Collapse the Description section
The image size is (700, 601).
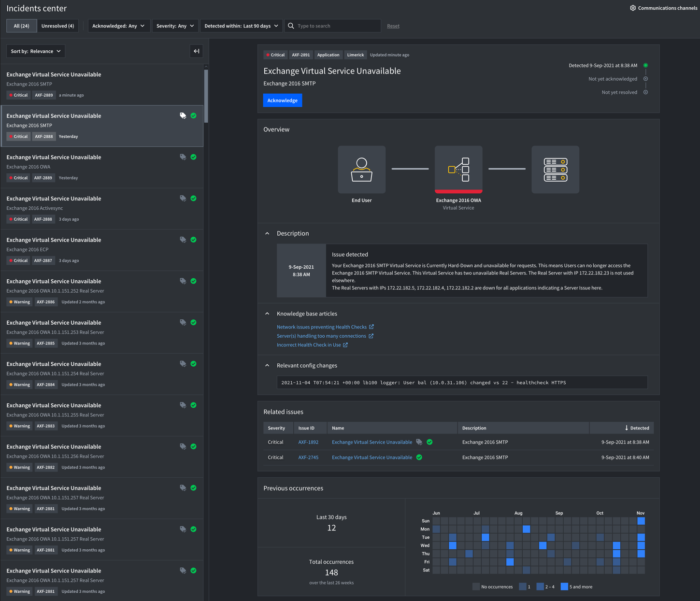point(267,233)
